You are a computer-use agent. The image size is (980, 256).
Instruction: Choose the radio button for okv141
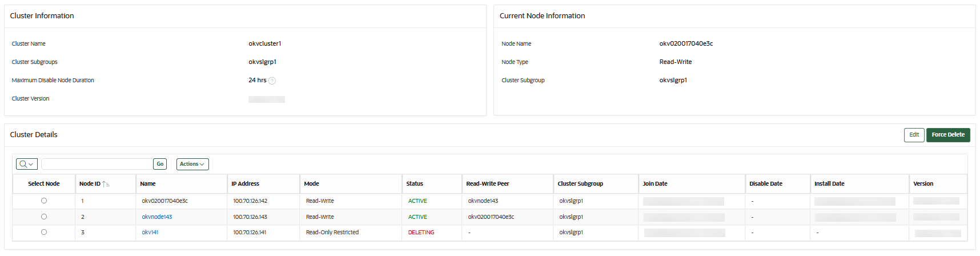pos(44,232)
